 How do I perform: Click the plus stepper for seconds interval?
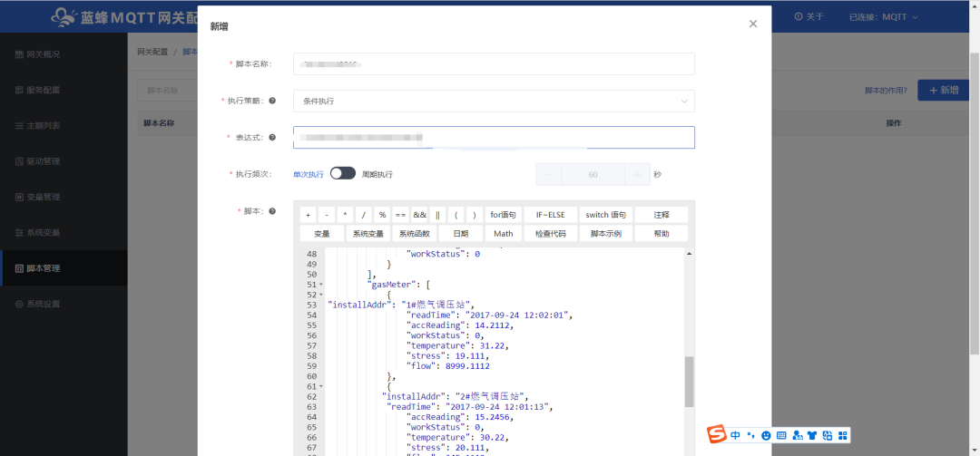[638, 174]
